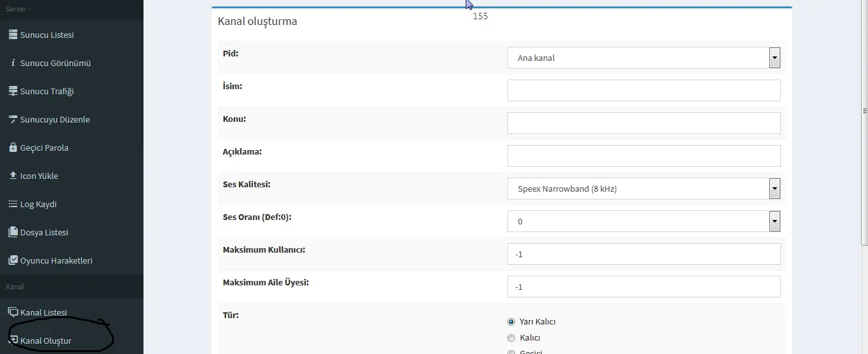The height and width of the screenshot is (354, 868).
Task: Open the Ses Oranı dropdown
Action: point(643,221)
